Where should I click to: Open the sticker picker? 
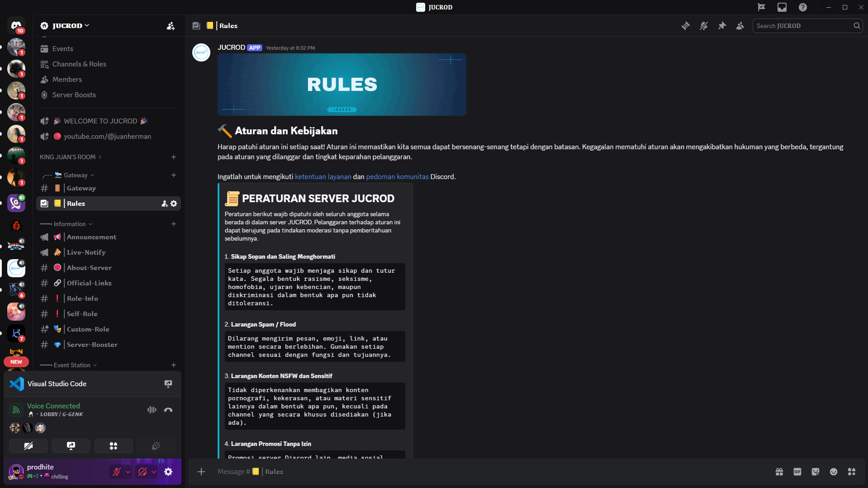coord(816,472)
